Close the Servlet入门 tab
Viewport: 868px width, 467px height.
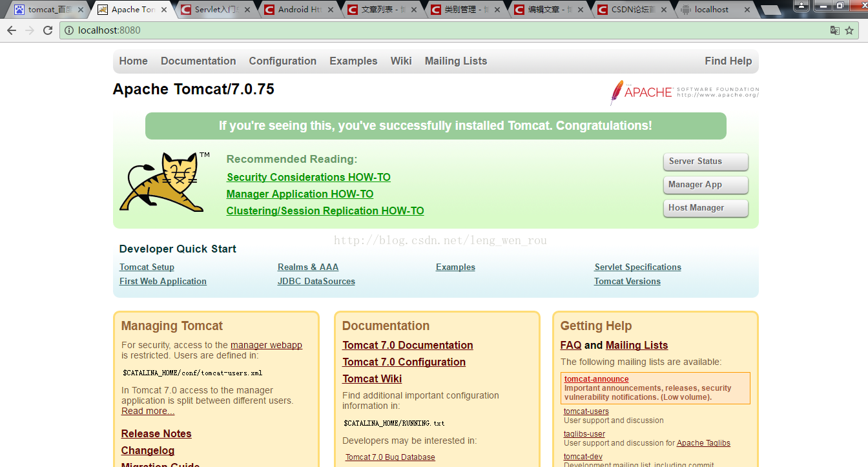point(247,10)
